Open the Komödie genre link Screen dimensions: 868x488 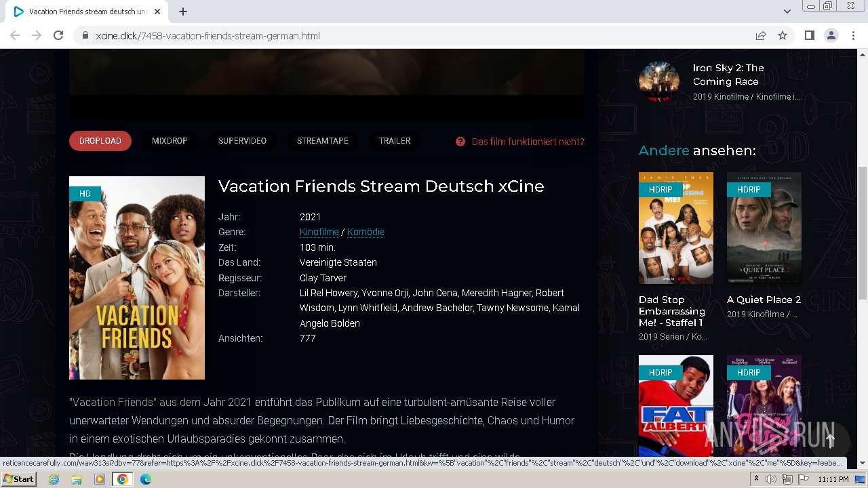[366, 232]
